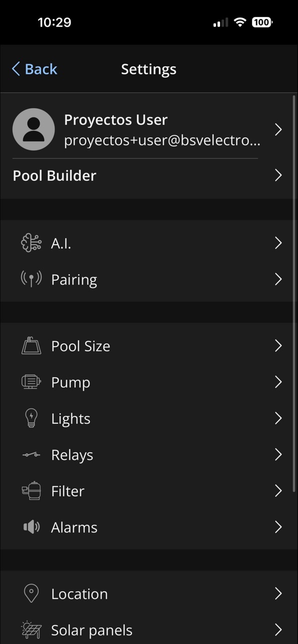Viewport: 298px width, 644px height.
Task: Expand the Pool Builder chevron
Action: 278,175
